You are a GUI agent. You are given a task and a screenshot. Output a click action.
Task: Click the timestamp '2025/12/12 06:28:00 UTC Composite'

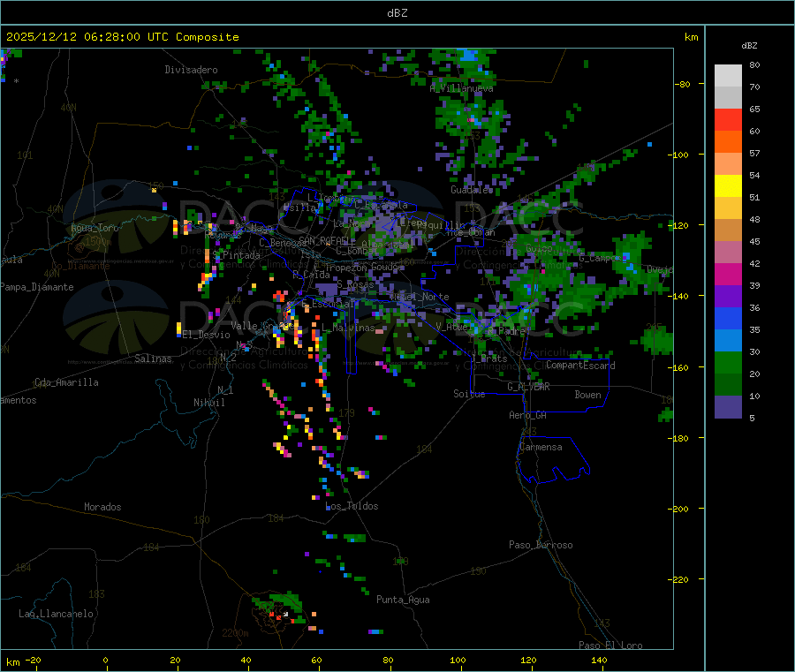click(x=122, y=37)
